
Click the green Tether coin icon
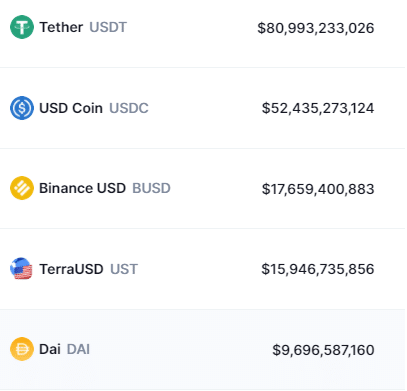(22, 27)
